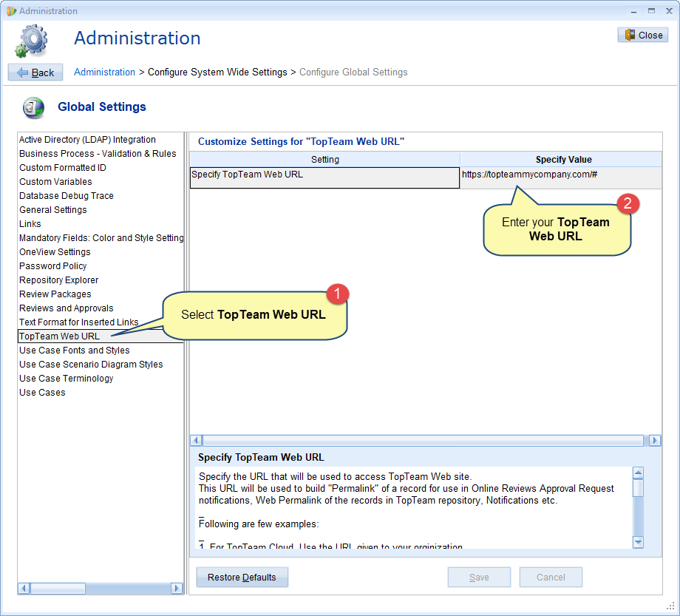Click the Save button
Viewport: 680px width, 616px height.
pyautogui.click(x=479, y=578)
